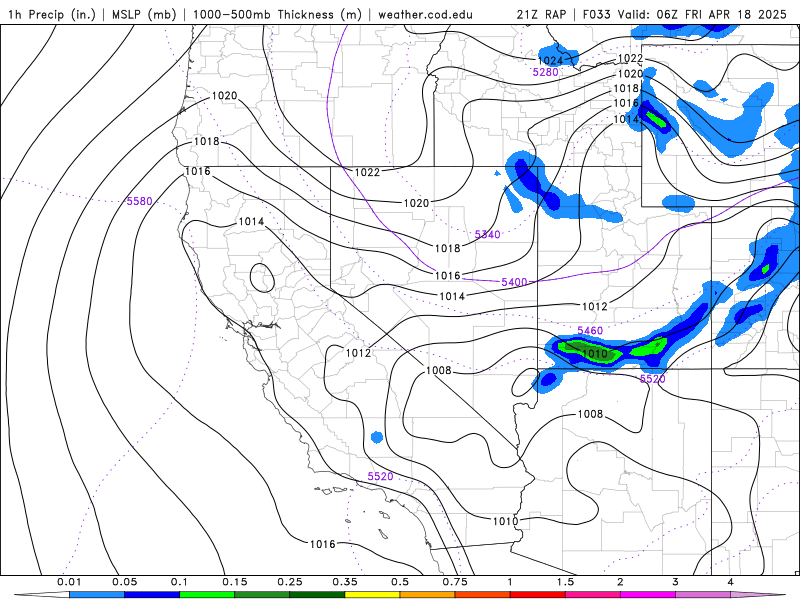Viewport: 800px width, 600px height.
Task: Click the purple 5580 thickness label offshore
Action: 139,201
